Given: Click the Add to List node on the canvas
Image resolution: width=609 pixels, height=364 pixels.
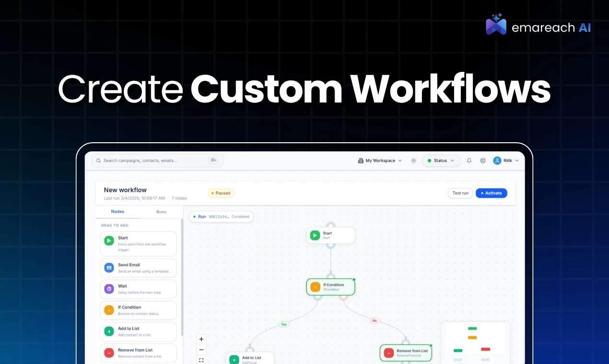Looking at the screenshot, I should (x=250, y=359).
